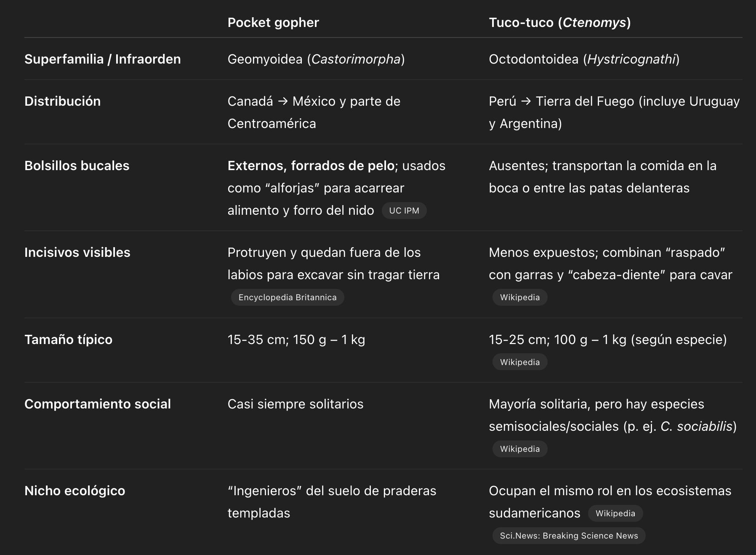Open Wikipedia citation under Incisivos visibles row
This screenshot has width=756, height=555.
[x=520, y=297]
